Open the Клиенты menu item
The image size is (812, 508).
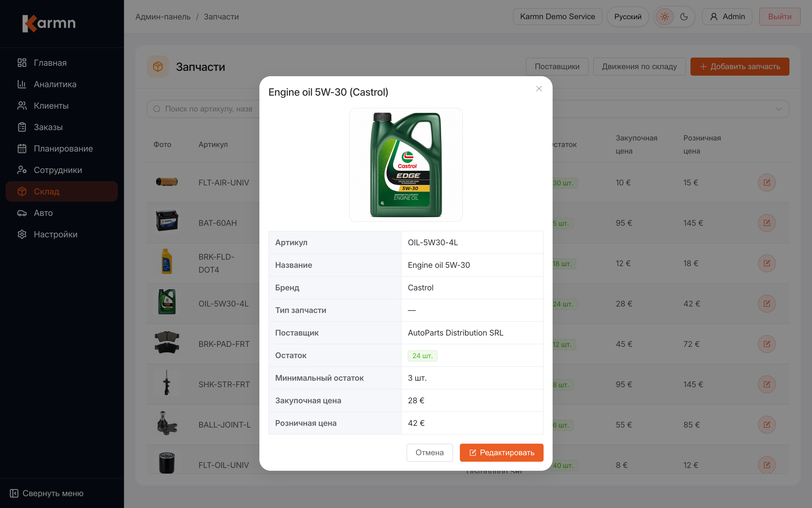point(62,106)
